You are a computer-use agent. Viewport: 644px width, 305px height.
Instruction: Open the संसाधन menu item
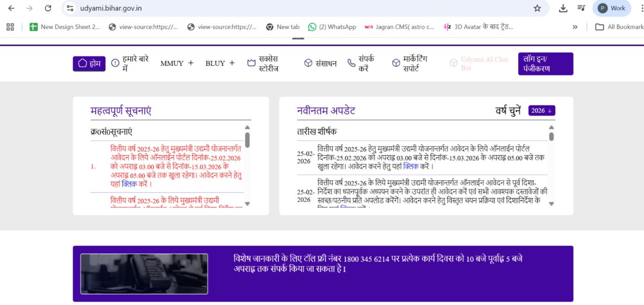click(x=326, y=63)
